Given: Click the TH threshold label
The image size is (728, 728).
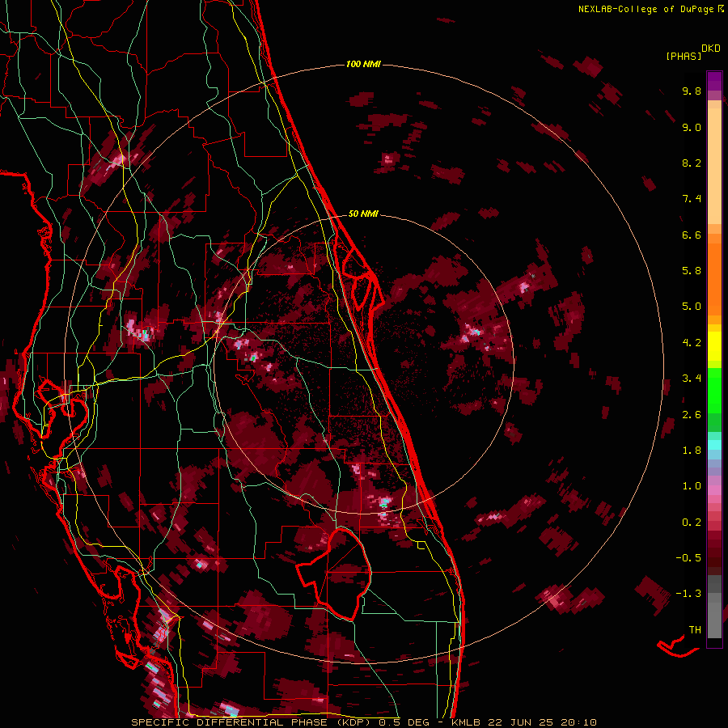Looking at the screenshot, I should tap(695, 630).
